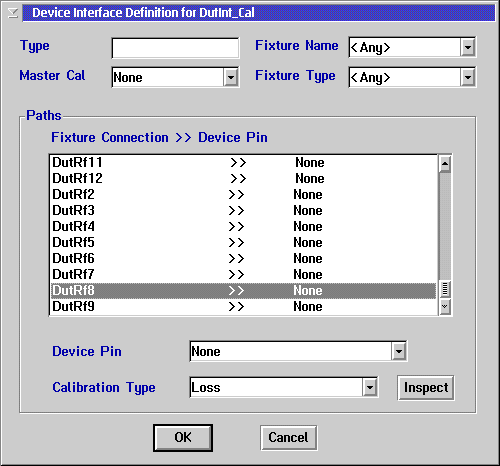This screenshot has width=500, height=466.
Task: Open the Calibration Type dropdown arrow
Action: 370,387
